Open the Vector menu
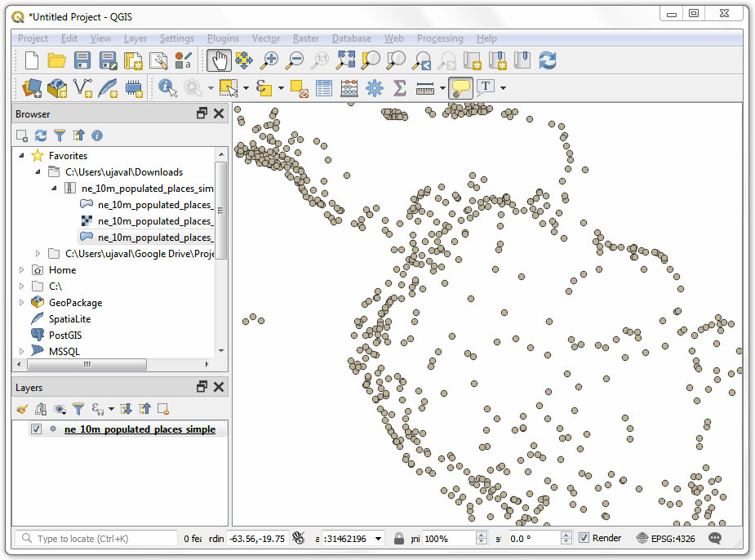The width and height of the screenshot is (755, 560). coord(265,38)
